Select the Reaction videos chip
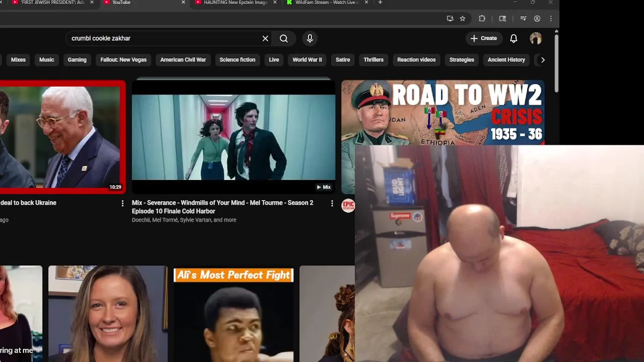This screenshot has width=644, height=362. (416, 60)
